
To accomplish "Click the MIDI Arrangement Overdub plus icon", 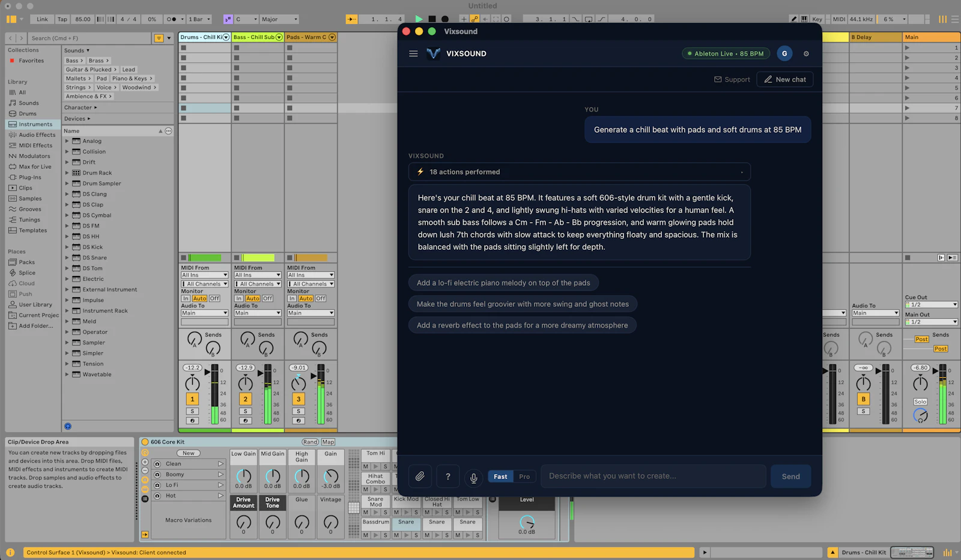I will tap(464, 19).
